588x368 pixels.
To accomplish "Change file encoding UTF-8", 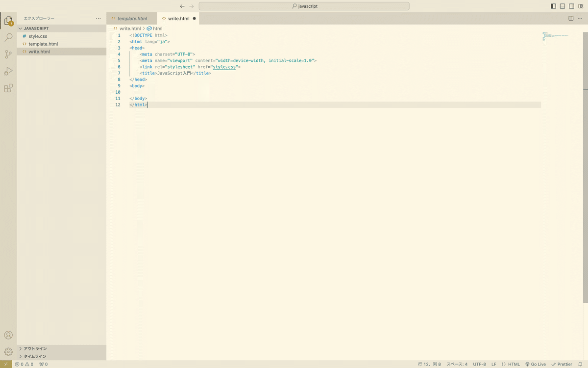I will point(479,364).
